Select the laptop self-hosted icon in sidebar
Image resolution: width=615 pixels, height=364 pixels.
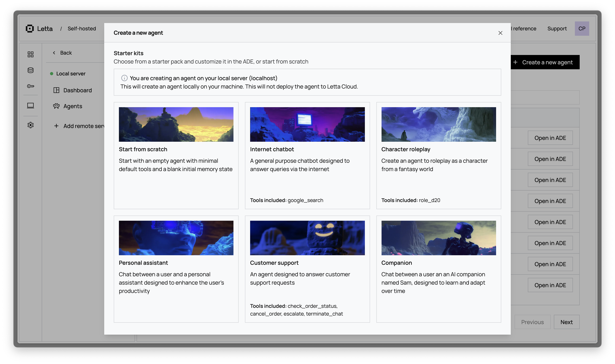pos(30,106)
